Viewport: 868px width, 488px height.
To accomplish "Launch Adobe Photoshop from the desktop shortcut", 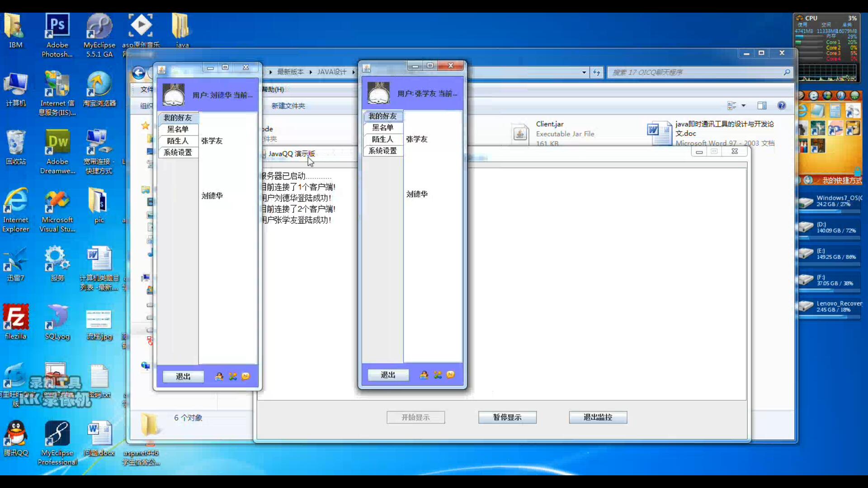I will click(x=57, y=35).
